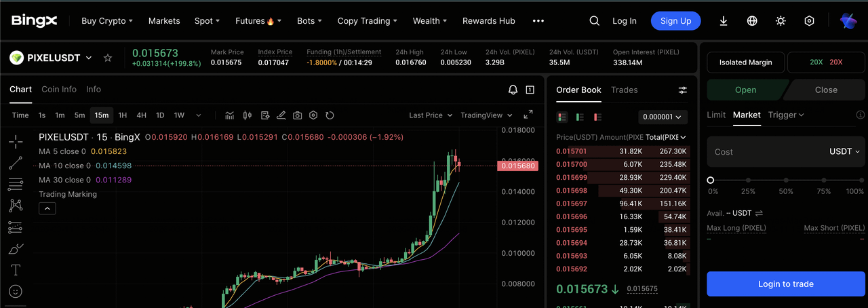The height and width of the screenshot is (308, 868).
Task: Add PIXELUSDT to favorites with star
Action: click(107, 58)
